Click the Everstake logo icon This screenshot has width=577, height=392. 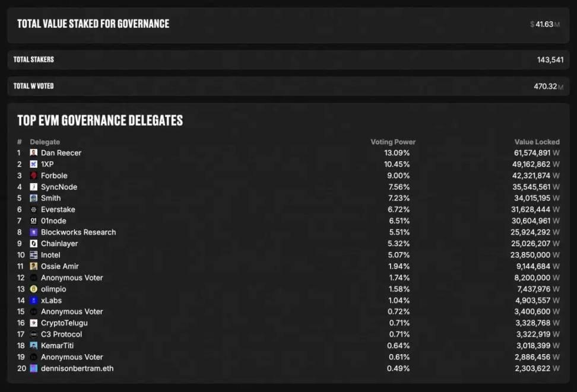(x=34, y=209)
